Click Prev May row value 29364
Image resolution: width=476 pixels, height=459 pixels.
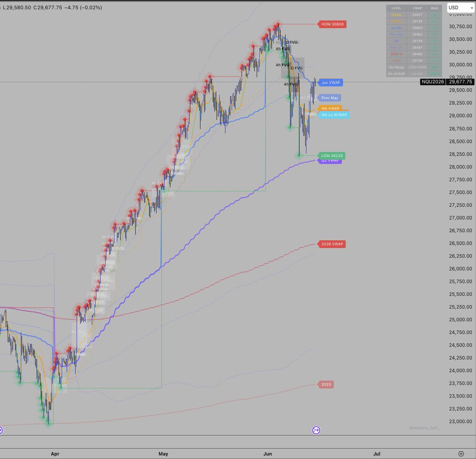[417, 35]
